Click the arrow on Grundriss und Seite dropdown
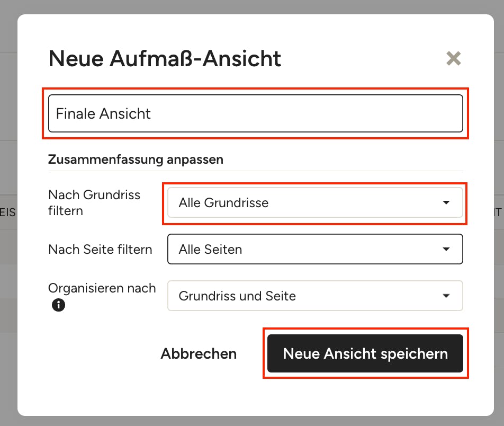504x426 pixels. coord(446,296)
